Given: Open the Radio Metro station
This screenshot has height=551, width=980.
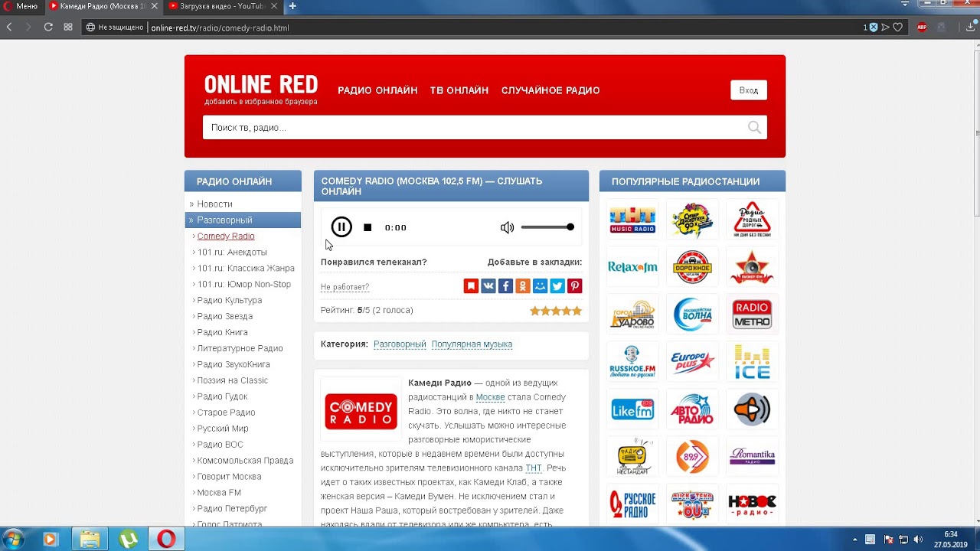Looking at the screenshot, I should 752,315.
